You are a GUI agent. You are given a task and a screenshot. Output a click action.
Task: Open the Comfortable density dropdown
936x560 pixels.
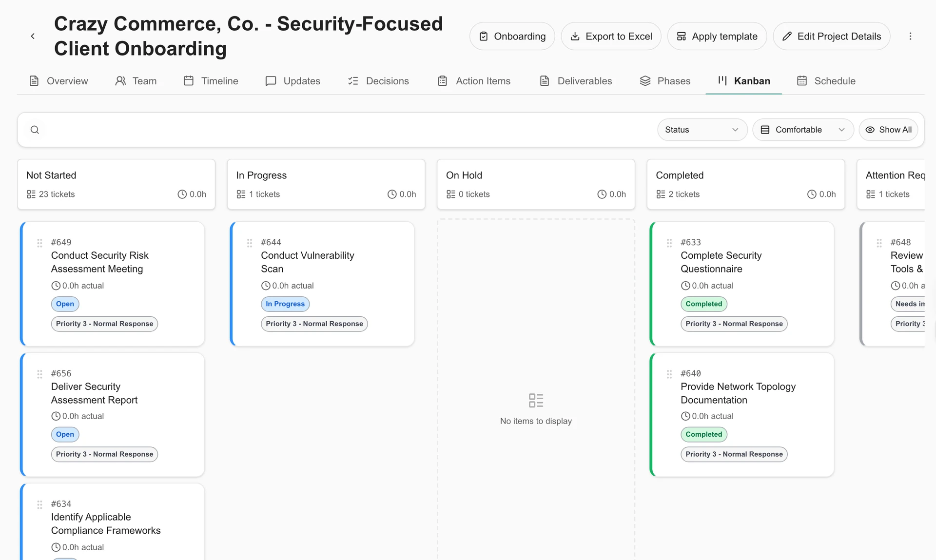(803, 130)
